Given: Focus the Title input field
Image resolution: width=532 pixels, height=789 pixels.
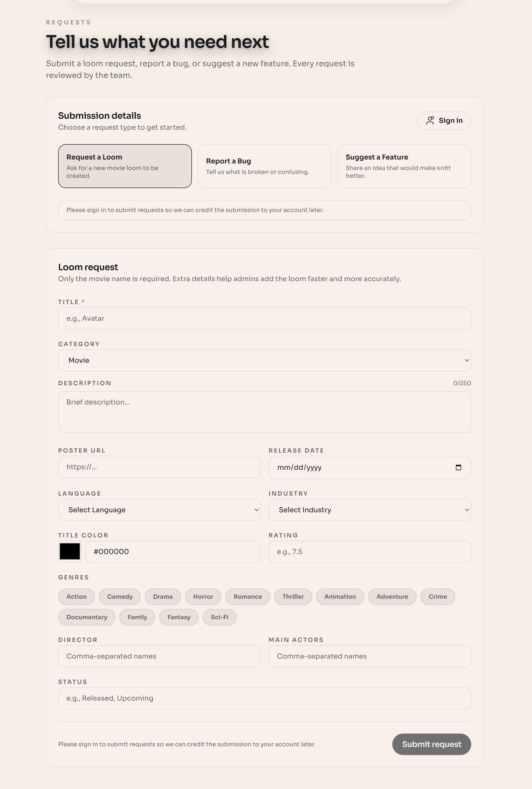Looking at the screenshot, I should [264, 318].
